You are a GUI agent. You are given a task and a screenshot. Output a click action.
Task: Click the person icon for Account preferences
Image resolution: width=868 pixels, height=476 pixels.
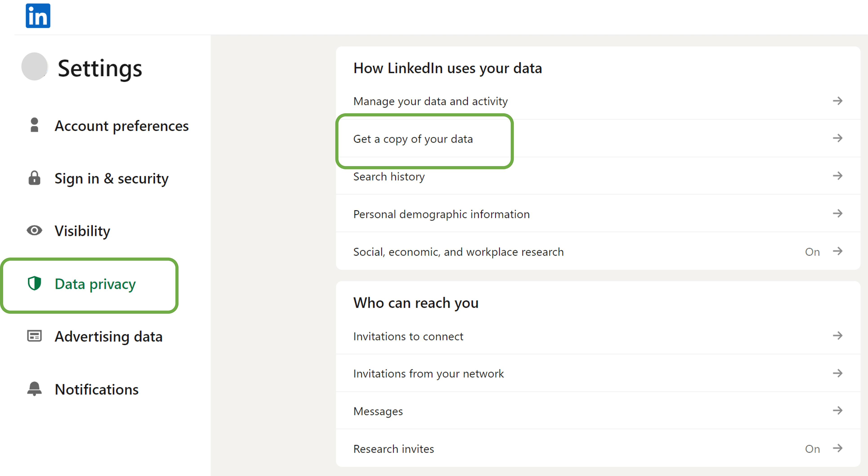34,125
